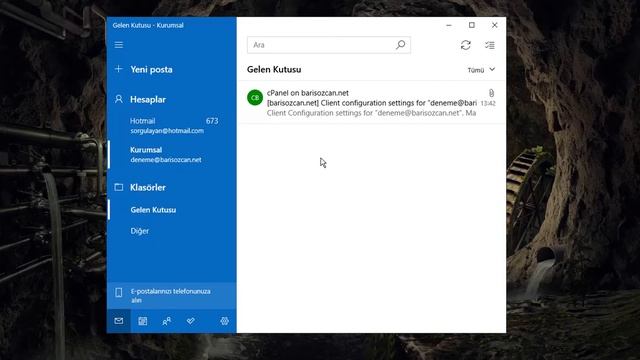Click sorgulayan@hotmail.com address

pyautogui.click(x=167, y=131)
